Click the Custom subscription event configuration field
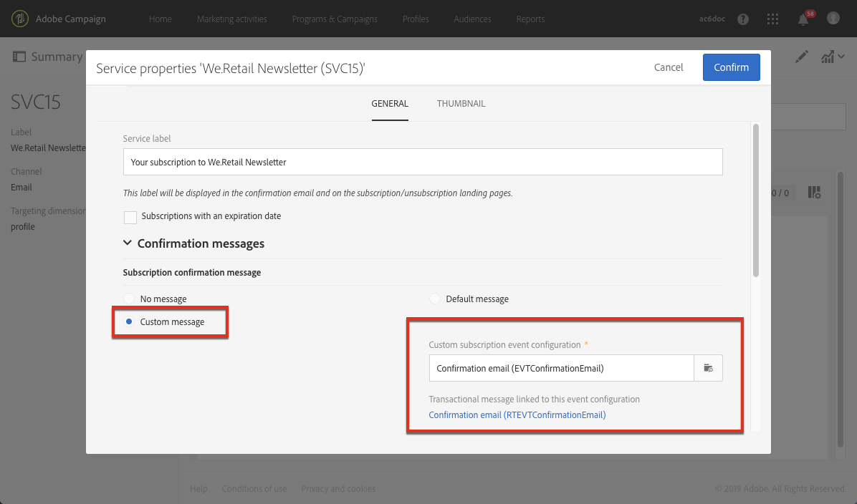The height and width of the screenshot is (504, 857). (x=561, y=368)
